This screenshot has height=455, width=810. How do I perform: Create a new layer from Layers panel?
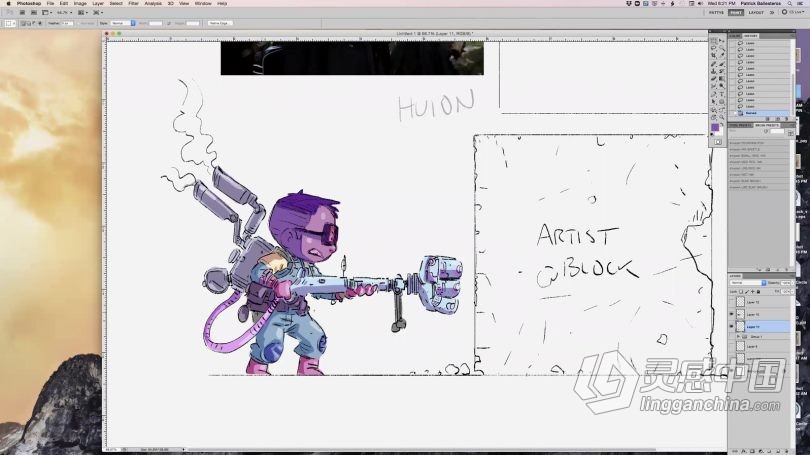(x=777, y=451)
